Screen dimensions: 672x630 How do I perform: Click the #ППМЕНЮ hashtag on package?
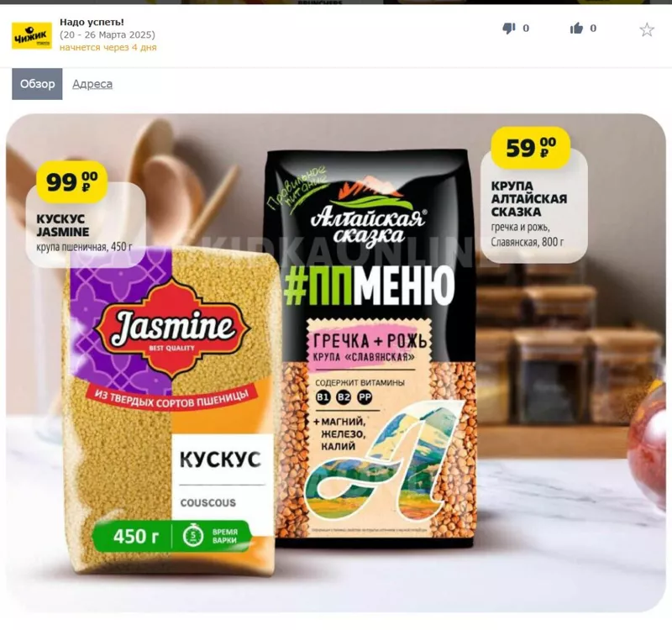click(369, 286)
